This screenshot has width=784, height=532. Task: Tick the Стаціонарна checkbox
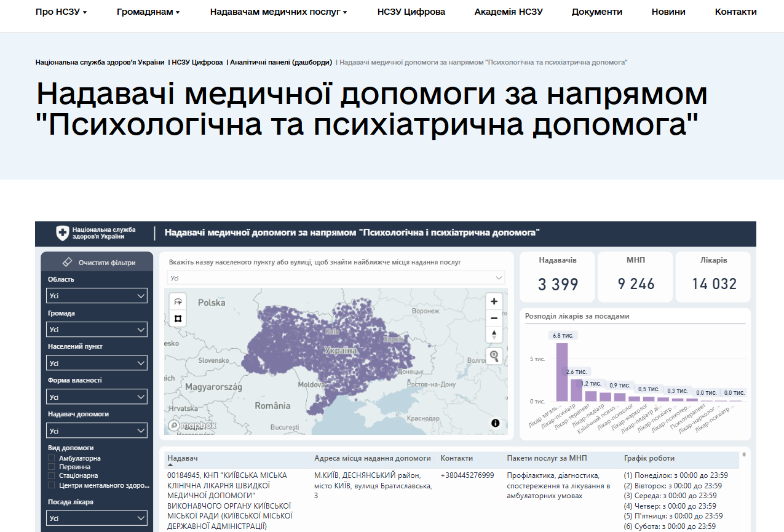click(x=52, y=475)
